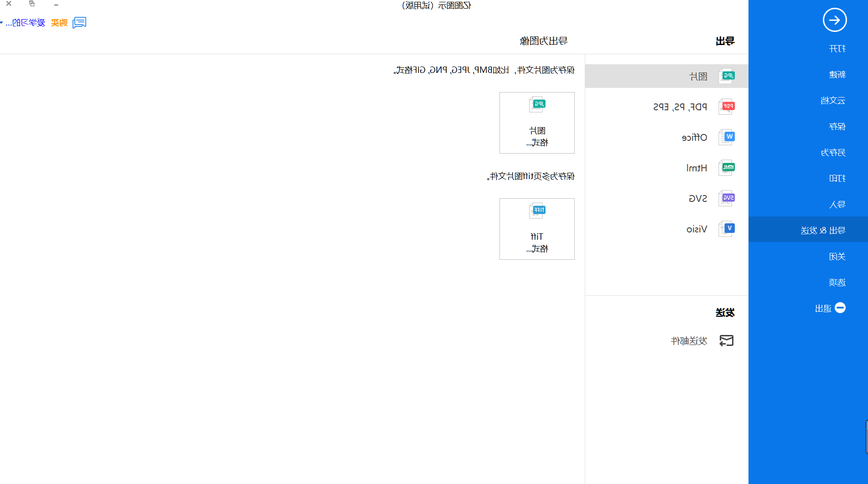Select the SVG export option

[x=667, y=198]
